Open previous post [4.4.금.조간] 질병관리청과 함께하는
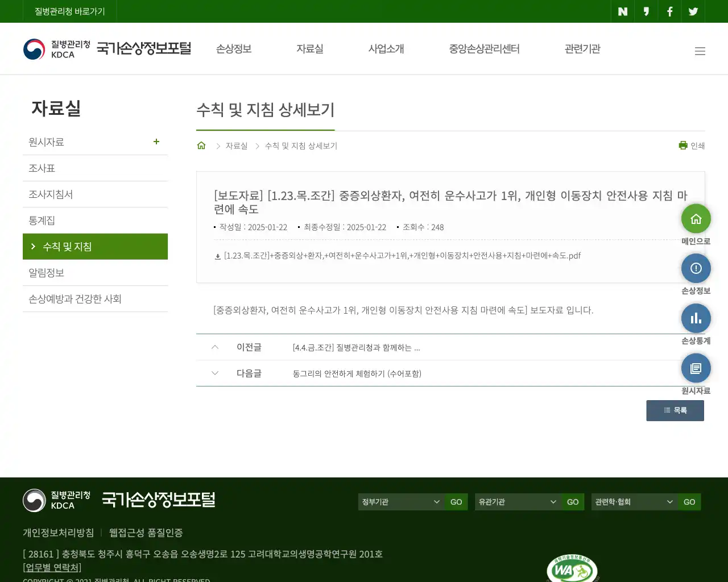The image size is (728, 582). coord(356,347)
